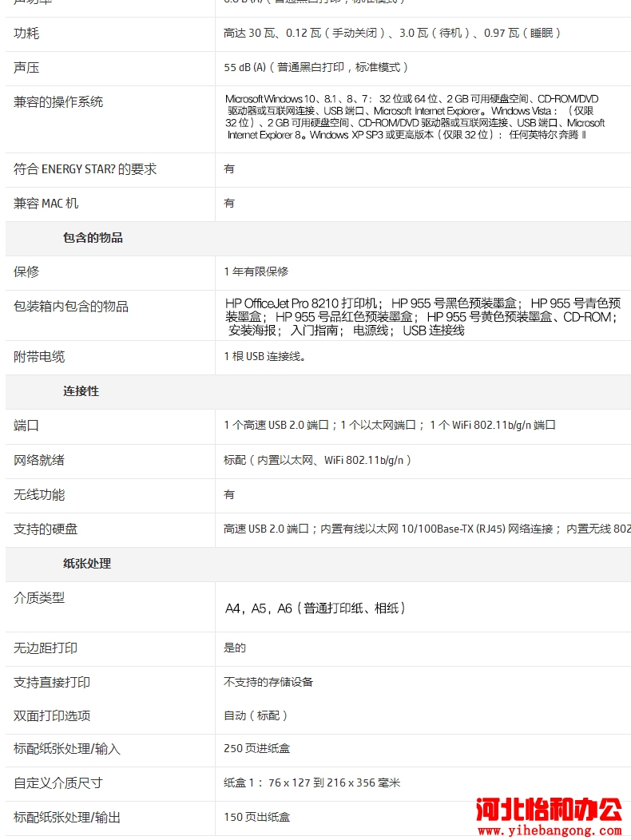Click 有 value in 兼容 MAC 机 row
This screenshot has height=840, width=631.
click(x=229, y=204)
